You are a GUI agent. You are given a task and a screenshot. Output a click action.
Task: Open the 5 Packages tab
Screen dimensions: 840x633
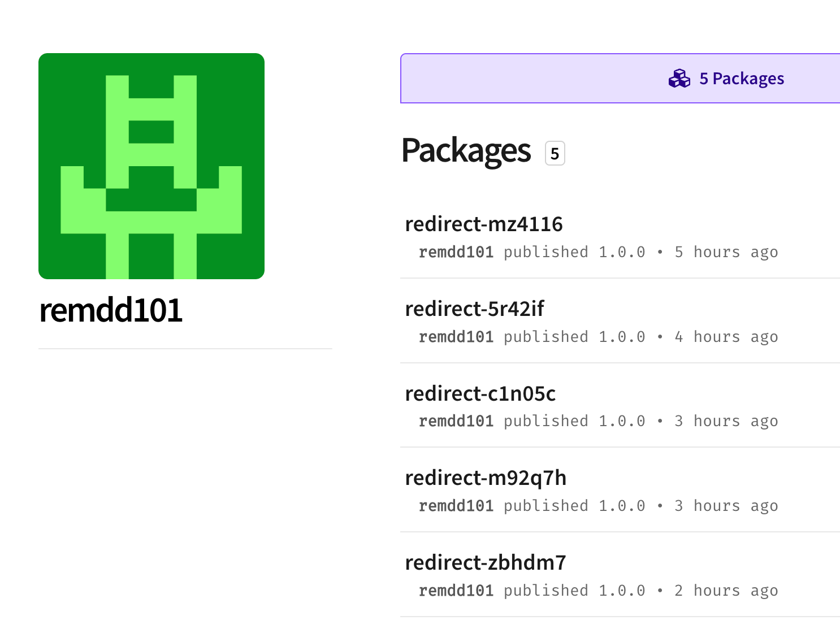[620, 79]
